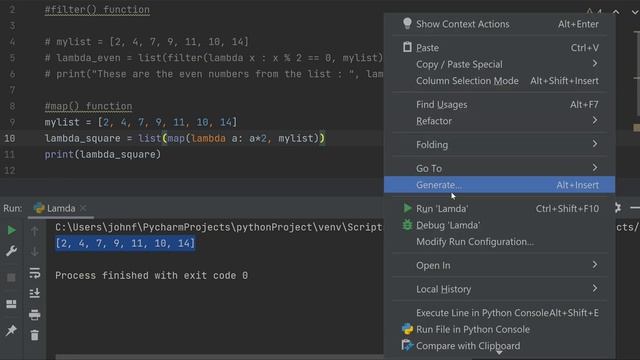Click the horizontal scrollbar under console output
The width and height of the screenshot is (640, 360).
[x=219, y=357]
